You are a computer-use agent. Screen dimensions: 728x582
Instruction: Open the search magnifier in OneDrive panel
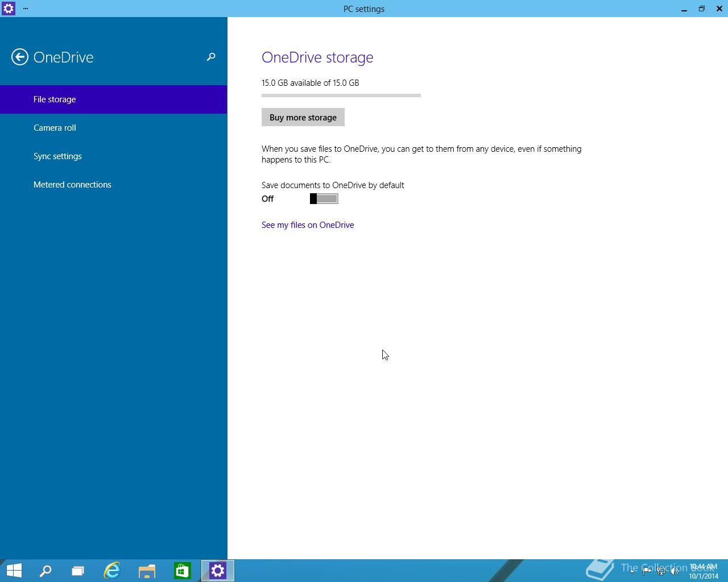[x=211, y=57]
